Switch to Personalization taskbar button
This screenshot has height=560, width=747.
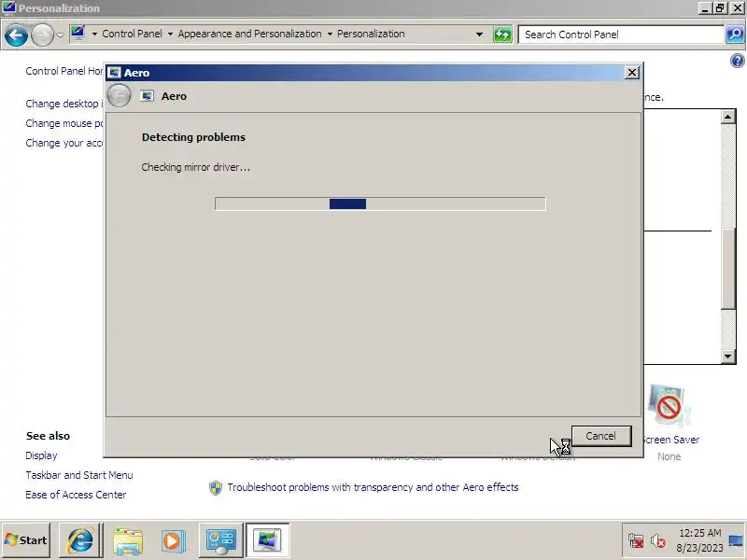[x=267, y=540]
